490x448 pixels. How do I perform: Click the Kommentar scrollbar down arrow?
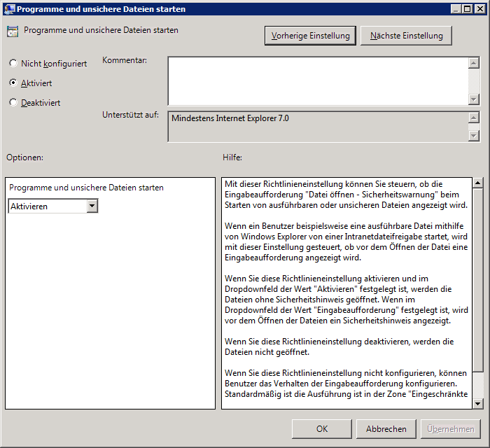[x=473, y=99]
